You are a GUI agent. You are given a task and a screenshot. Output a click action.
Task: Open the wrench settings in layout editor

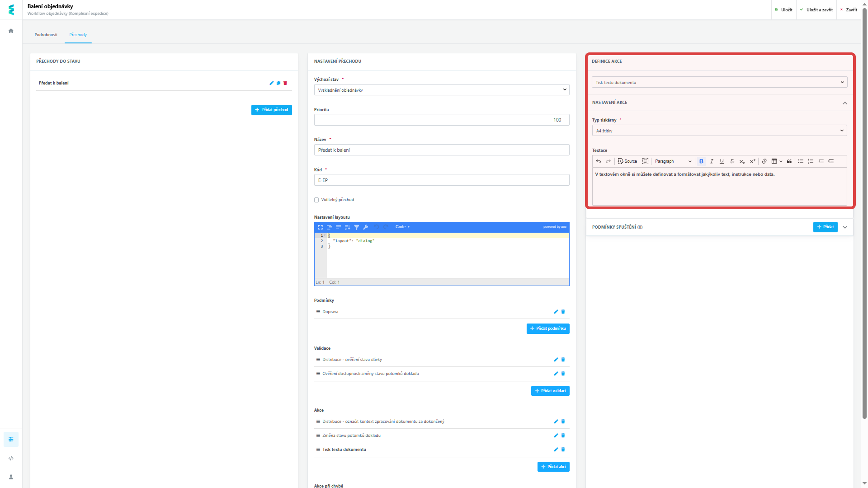pos(366,227)
